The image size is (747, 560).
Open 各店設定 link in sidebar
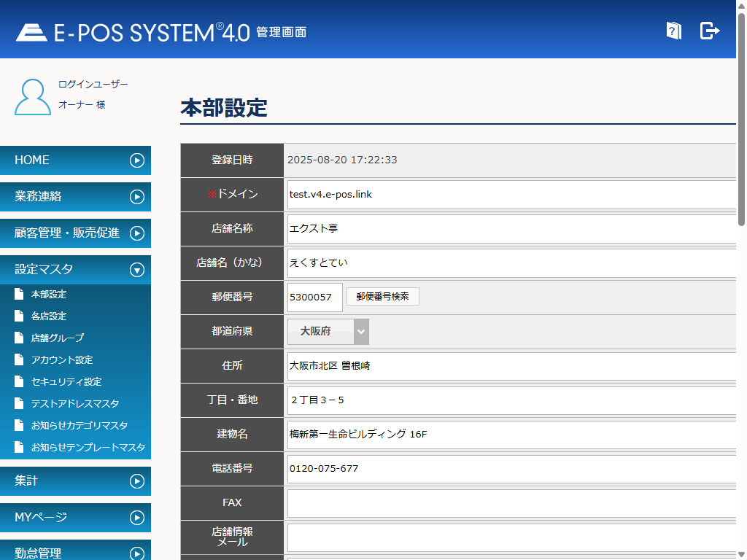point(49,316)
